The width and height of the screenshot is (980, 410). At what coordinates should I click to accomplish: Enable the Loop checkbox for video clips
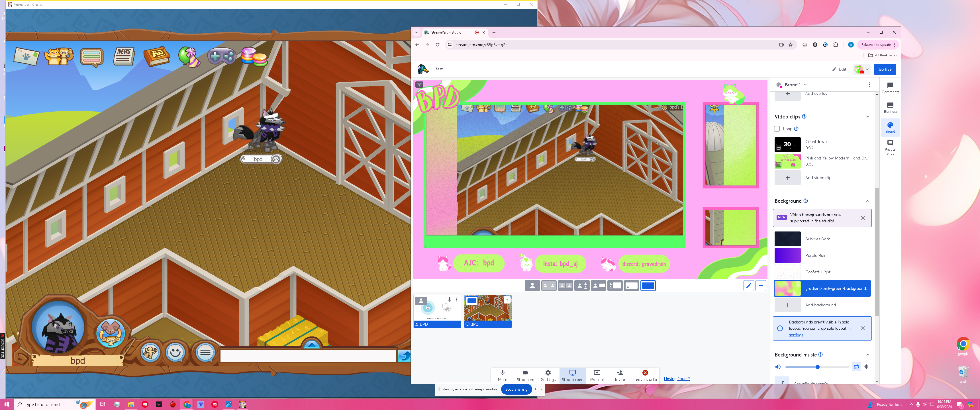click(777, 129)
